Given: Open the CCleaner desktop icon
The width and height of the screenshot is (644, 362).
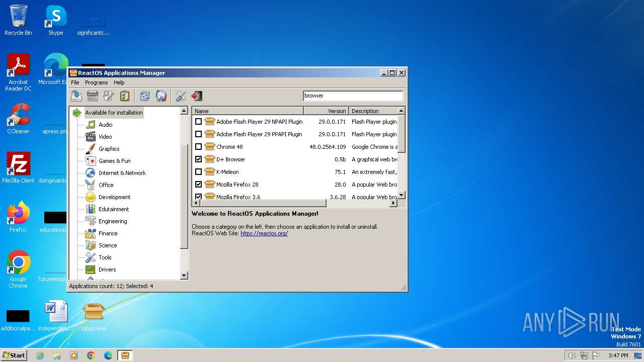Looking at the screenshot, I should tap(18, 119).
